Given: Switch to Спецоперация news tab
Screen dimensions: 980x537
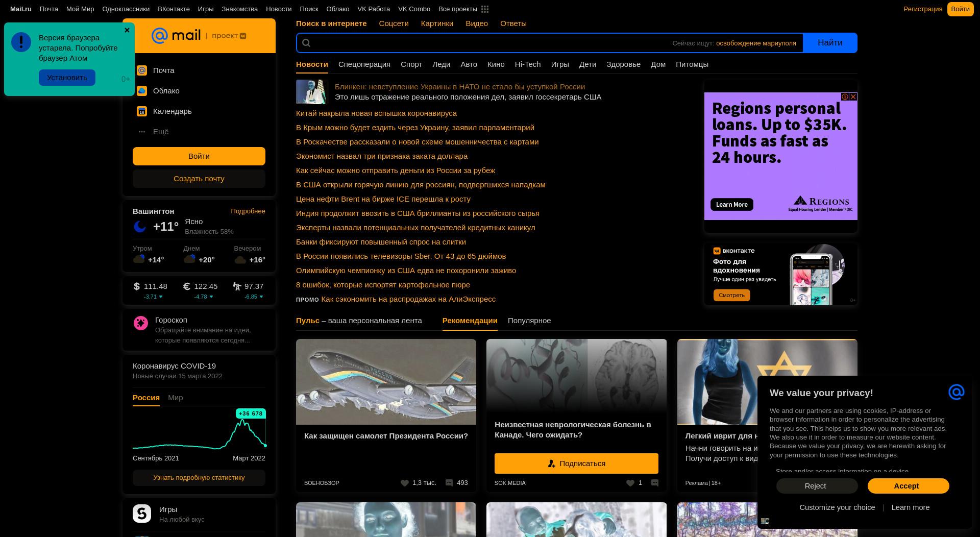Looking at the screenshot, I should [364, 64].
